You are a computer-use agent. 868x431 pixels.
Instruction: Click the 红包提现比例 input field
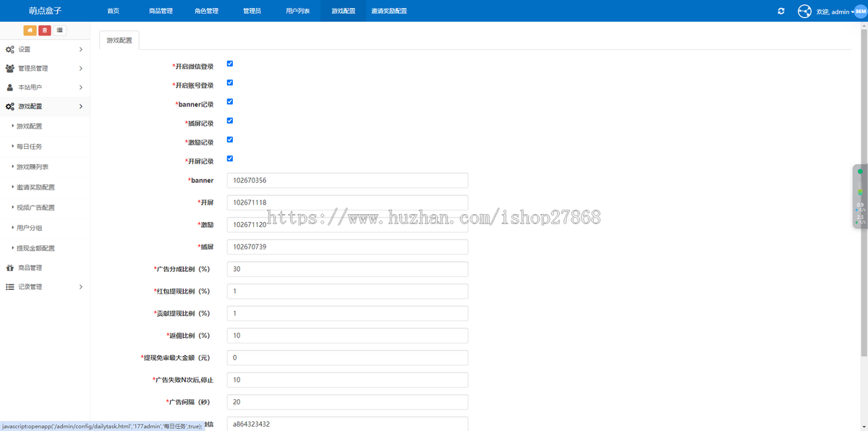tap(347, 291)
